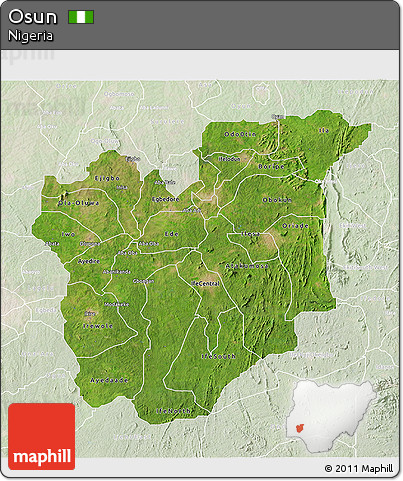
Task: Click the 'Ejigbo' region label
Action: pyautogui.click(x=107, y=178)
